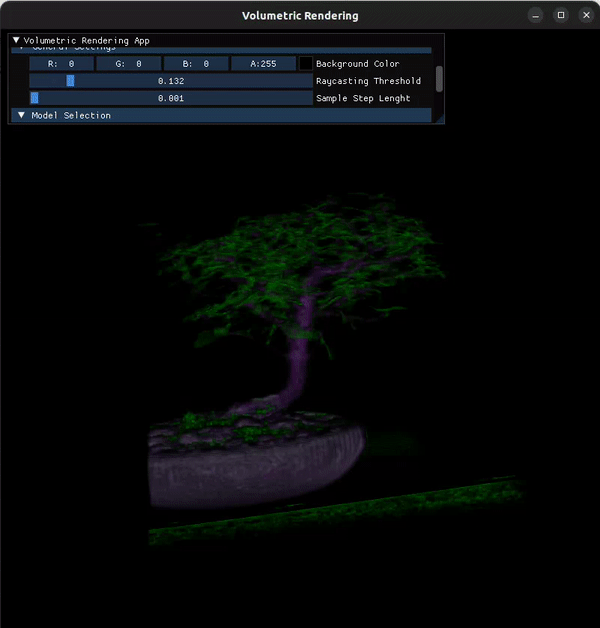This screenshot has height=628, width=600.
Task: Click the panel resize grip corner
Action: [440, 119]
